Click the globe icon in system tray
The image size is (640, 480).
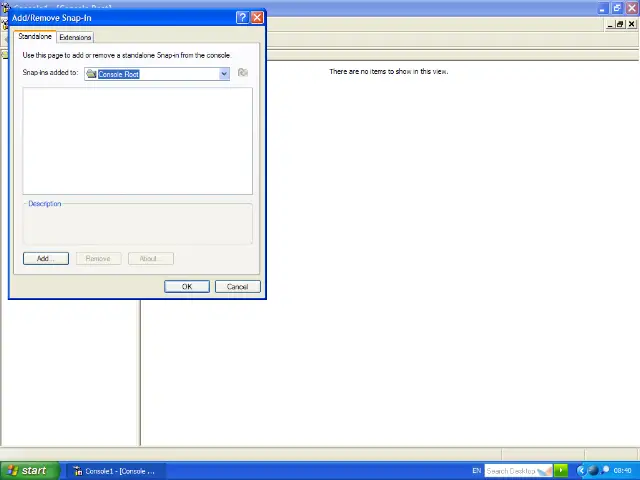pos(593,470)
